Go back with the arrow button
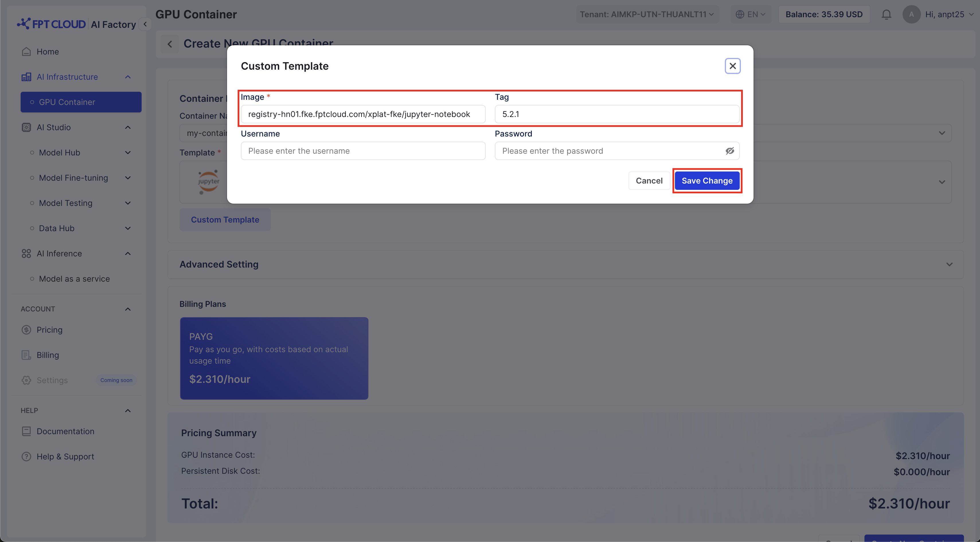Viewport: 980px width, 542px height. coord(170,44)
